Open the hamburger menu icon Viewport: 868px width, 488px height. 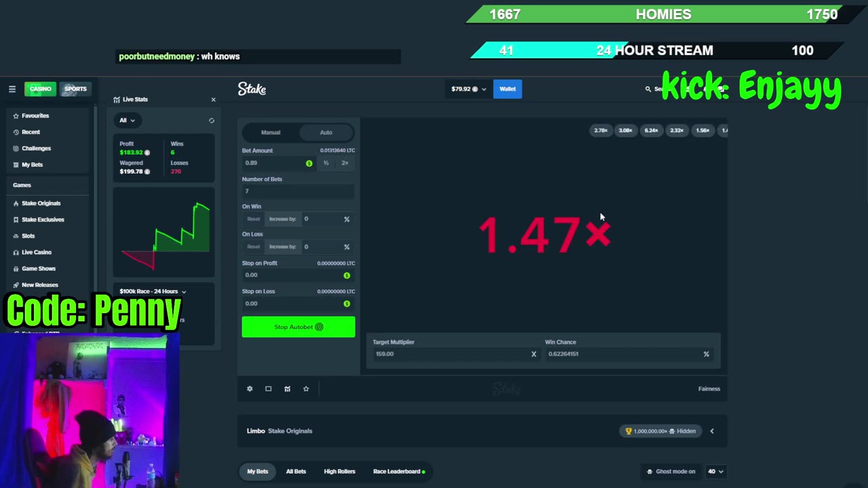pyautogui.click(x=12, y=89)
